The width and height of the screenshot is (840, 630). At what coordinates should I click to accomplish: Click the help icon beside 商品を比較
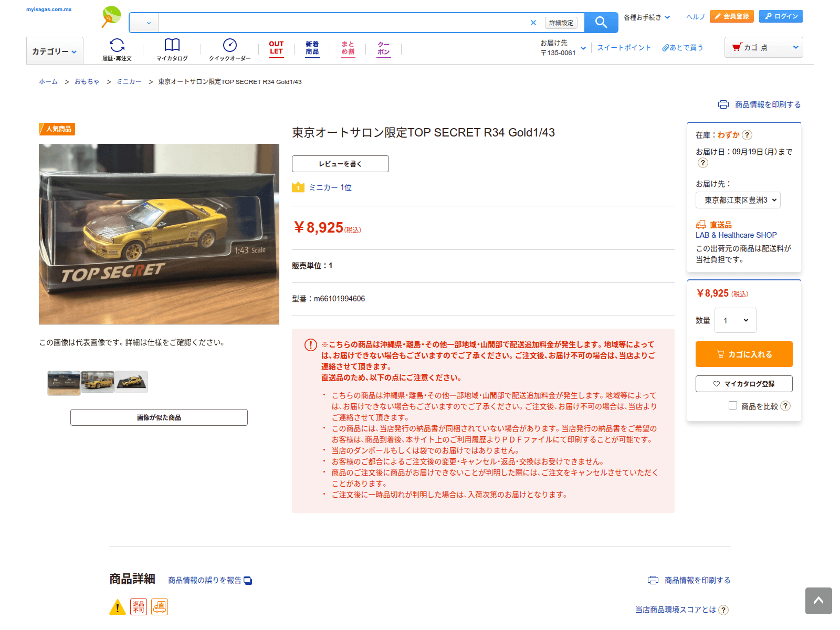pyautogui.click(x=785, y=406)
